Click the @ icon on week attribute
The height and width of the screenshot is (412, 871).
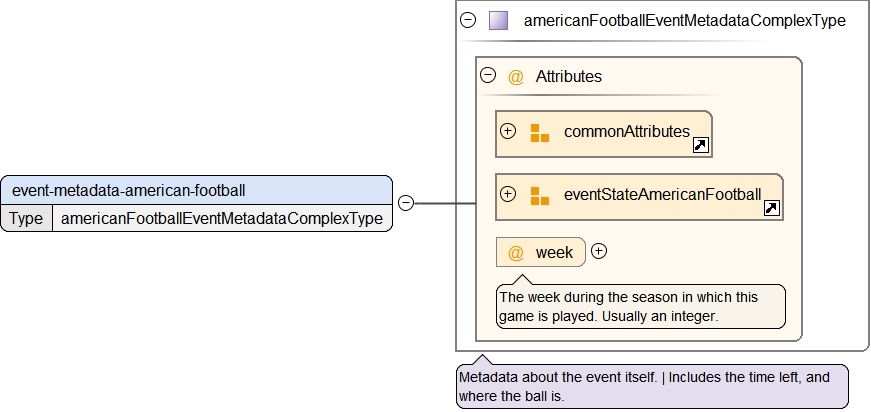(x=516, y=252)
